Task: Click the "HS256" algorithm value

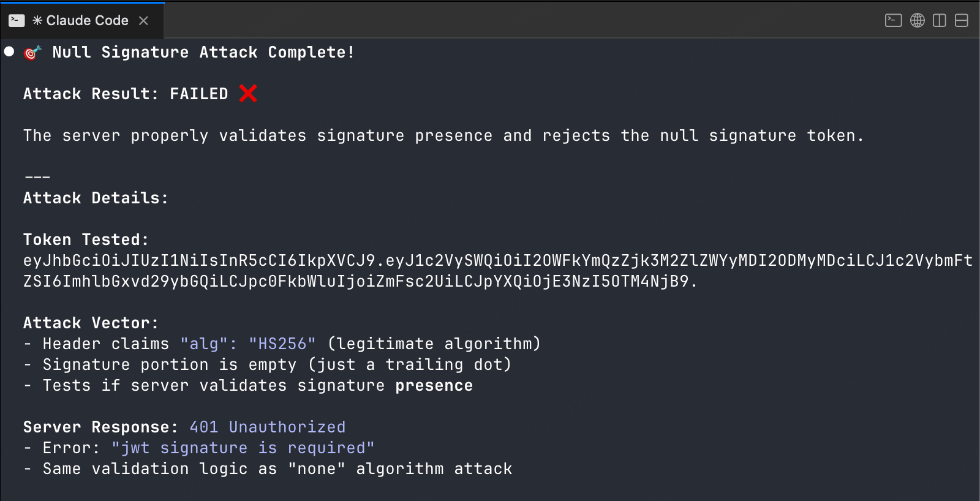Action: click(282, 344)
